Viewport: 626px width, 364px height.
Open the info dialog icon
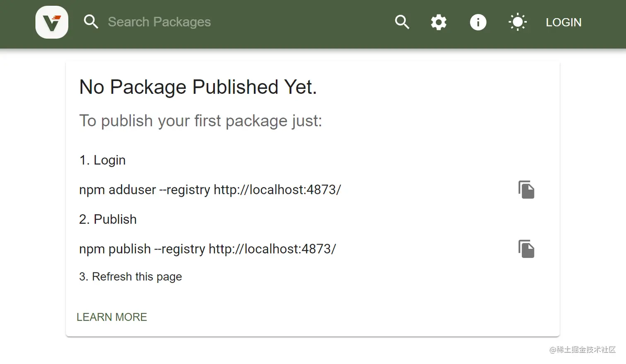[478, 22]
